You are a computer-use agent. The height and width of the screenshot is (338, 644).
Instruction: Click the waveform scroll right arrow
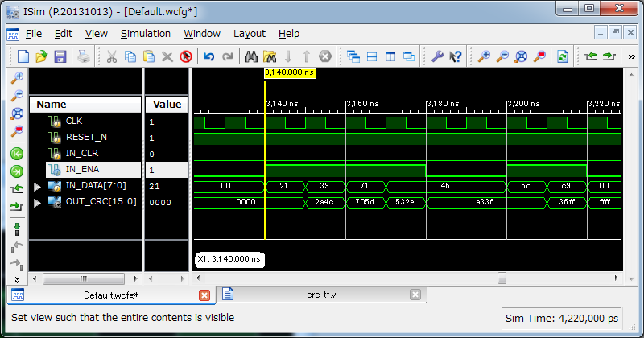coord(616,278)
